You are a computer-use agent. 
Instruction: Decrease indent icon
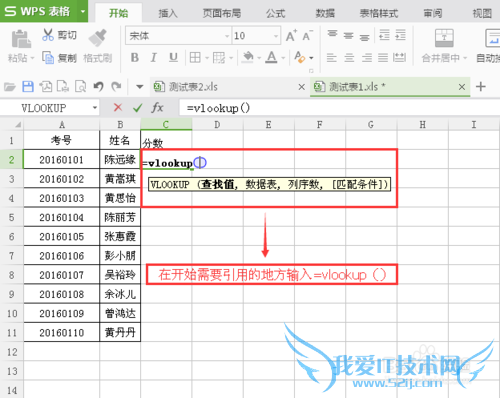click(x=384, y=35)
